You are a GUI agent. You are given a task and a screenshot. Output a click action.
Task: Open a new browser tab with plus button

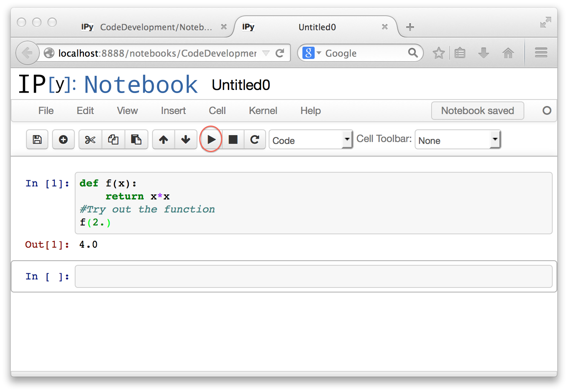pos(410,27)
